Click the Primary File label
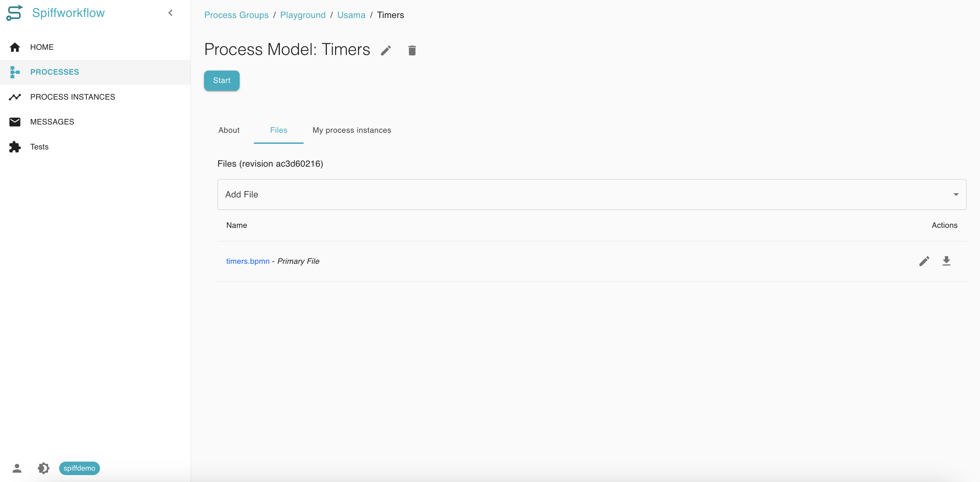980x482 pixels. tap(298, 261)
